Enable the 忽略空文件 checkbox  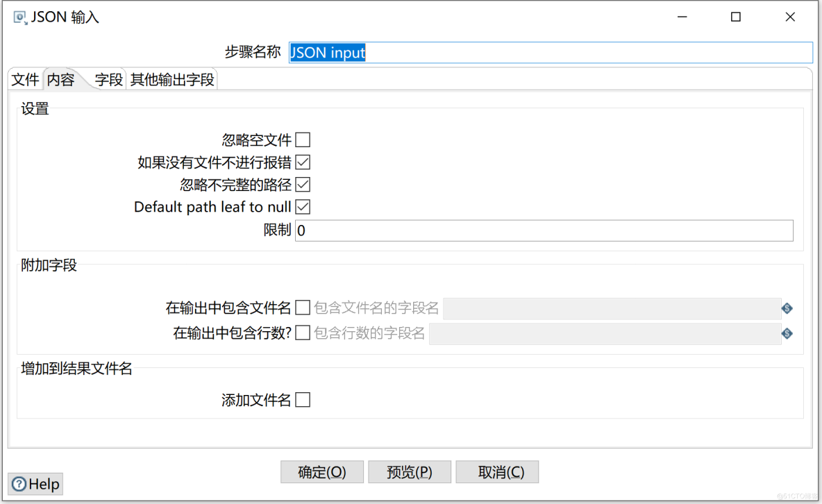pos(303,140)
